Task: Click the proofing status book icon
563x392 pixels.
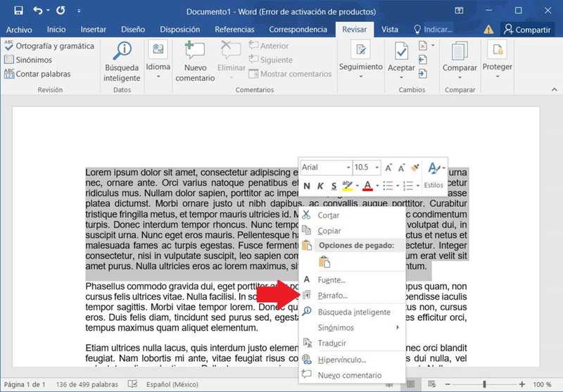Action: click(x=132, y=384)
